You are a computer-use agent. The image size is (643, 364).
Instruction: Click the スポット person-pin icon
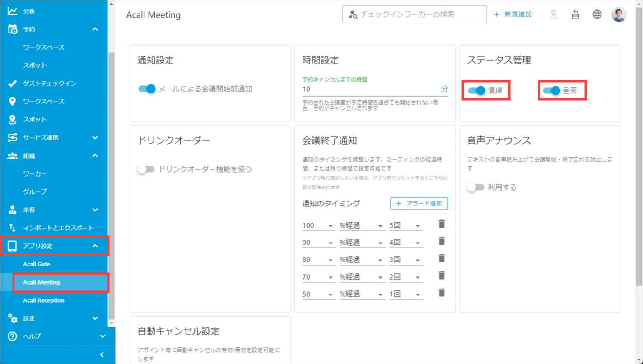(12, 120)
